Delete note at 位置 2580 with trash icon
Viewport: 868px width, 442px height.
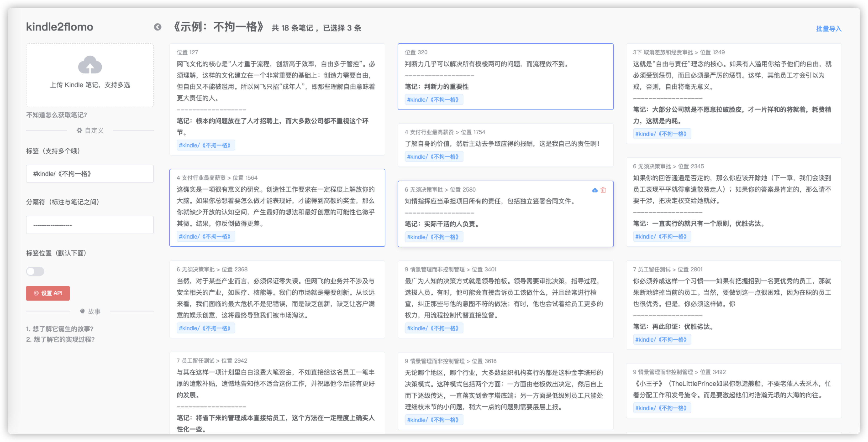coord(603,190)
